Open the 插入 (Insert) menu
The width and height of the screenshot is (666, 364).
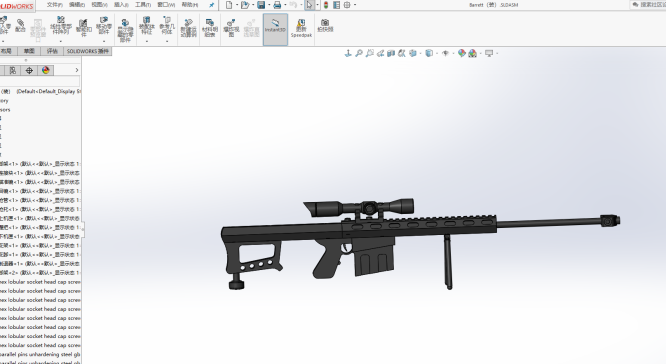121,5
